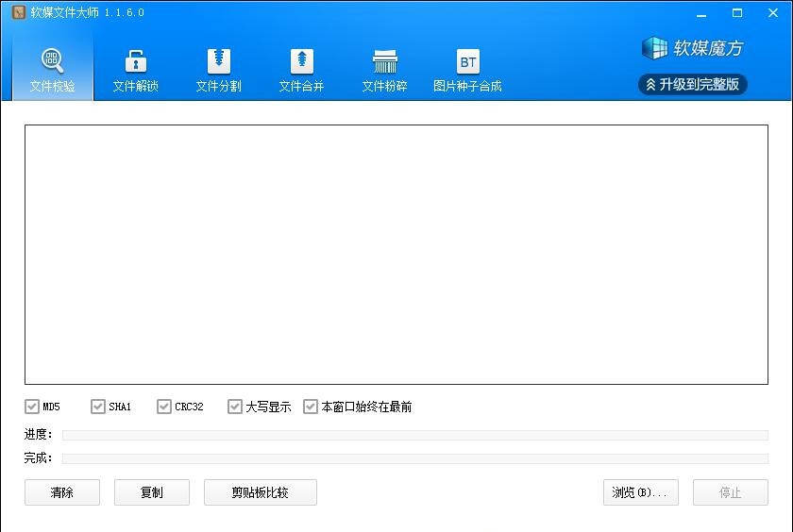Image resolution: width=793 pixels, height=532 pixels.
Task: Toggle the CRC32 checkbox
Action: pyautogui.click(x=164, y=407)
